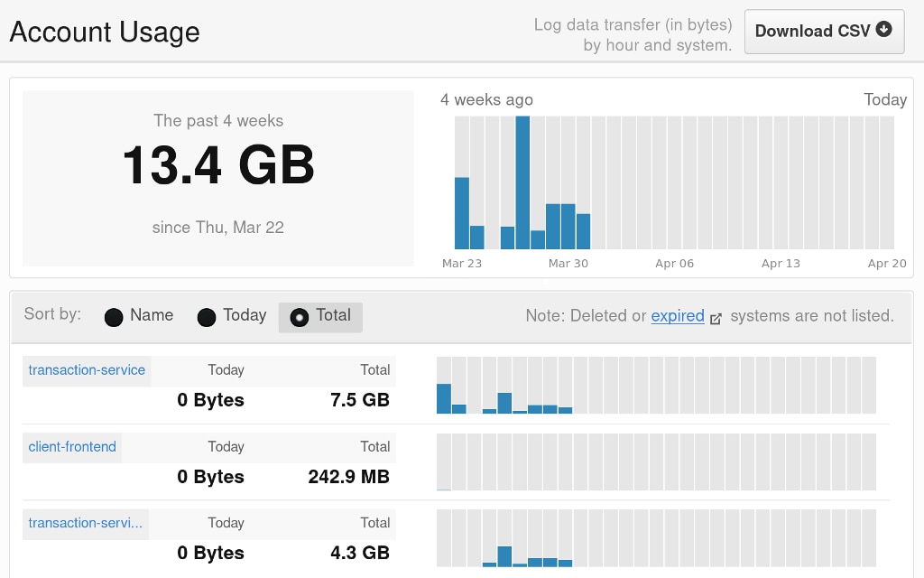Click the empty usage bars for client-frontend
The image size is (924, 578).
click(x=657, y=462)
